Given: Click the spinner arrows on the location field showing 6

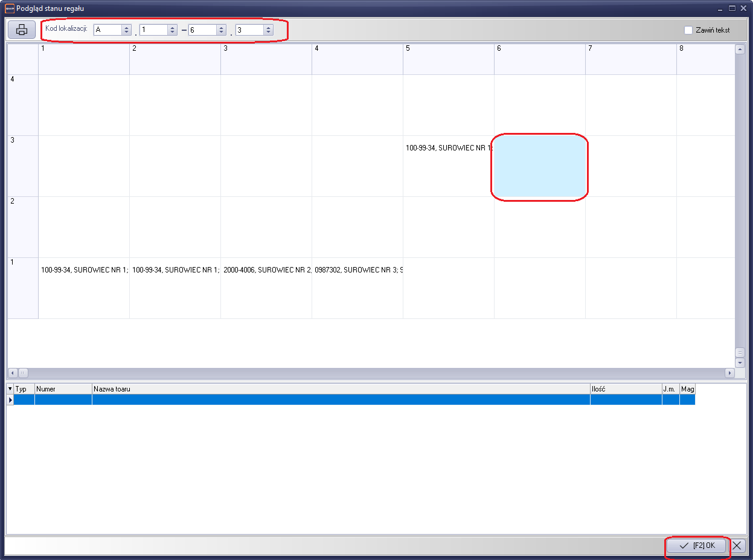Looking at the screenshot, I should click(221, 30).
